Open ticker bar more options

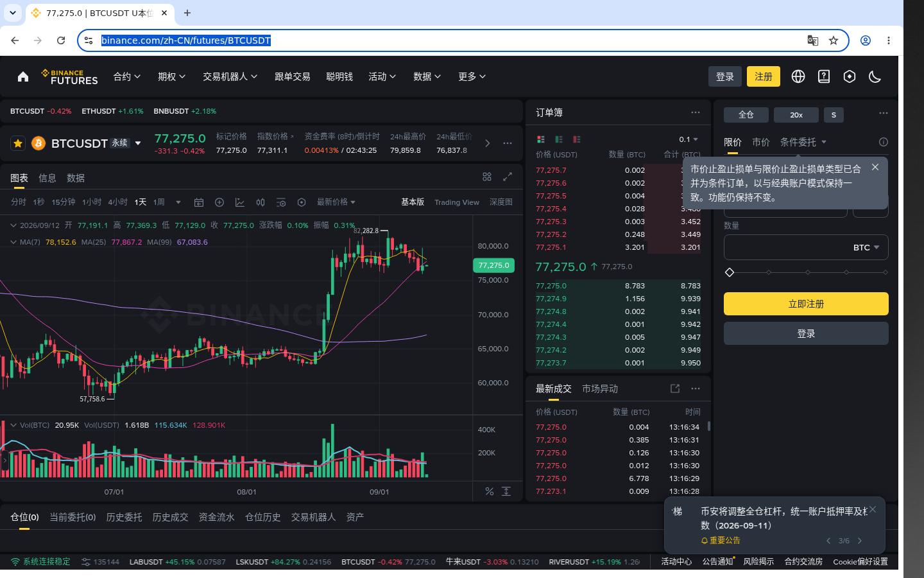(508, 143)
